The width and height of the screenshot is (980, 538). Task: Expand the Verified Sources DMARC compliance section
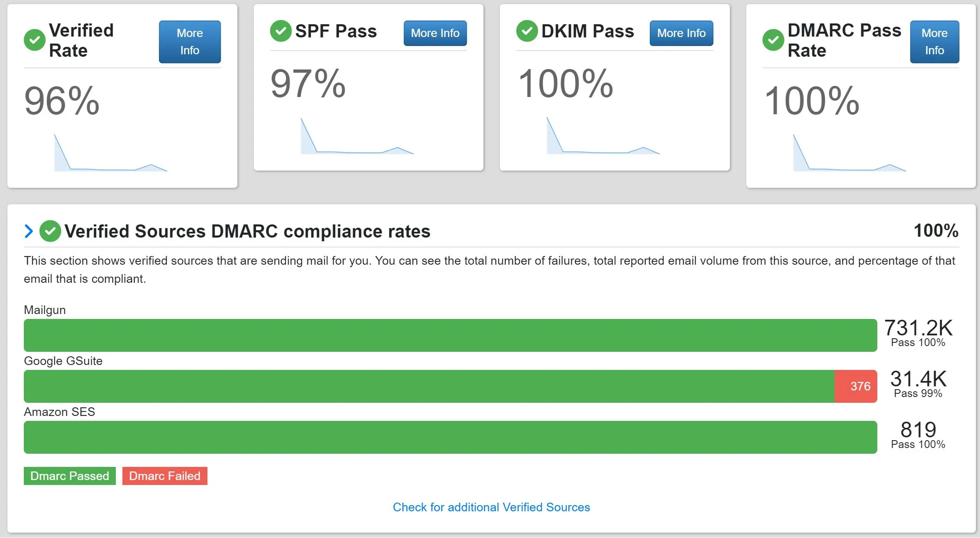tap(29, 231)
